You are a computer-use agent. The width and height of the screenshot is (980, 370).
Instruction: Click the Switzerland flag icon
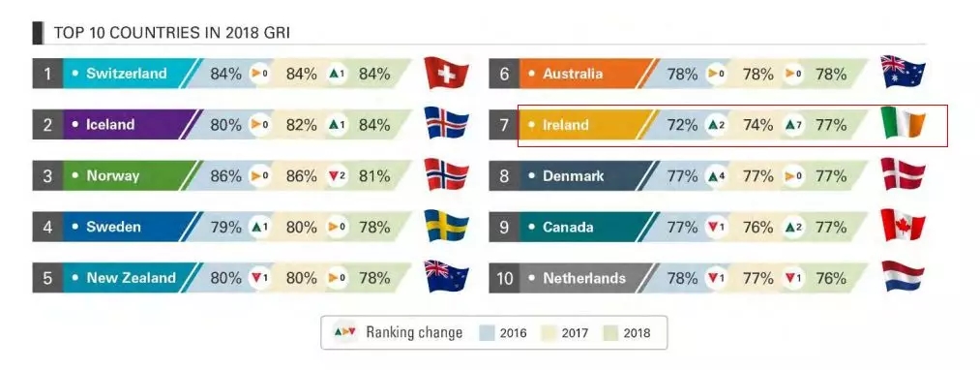[446, 74]
